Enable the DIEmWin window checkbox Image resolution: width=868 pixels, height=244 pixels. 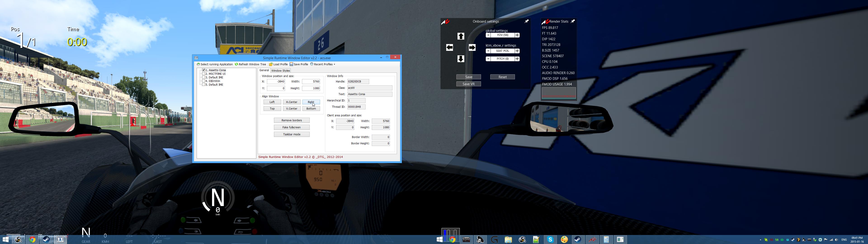tap(203, 81)
